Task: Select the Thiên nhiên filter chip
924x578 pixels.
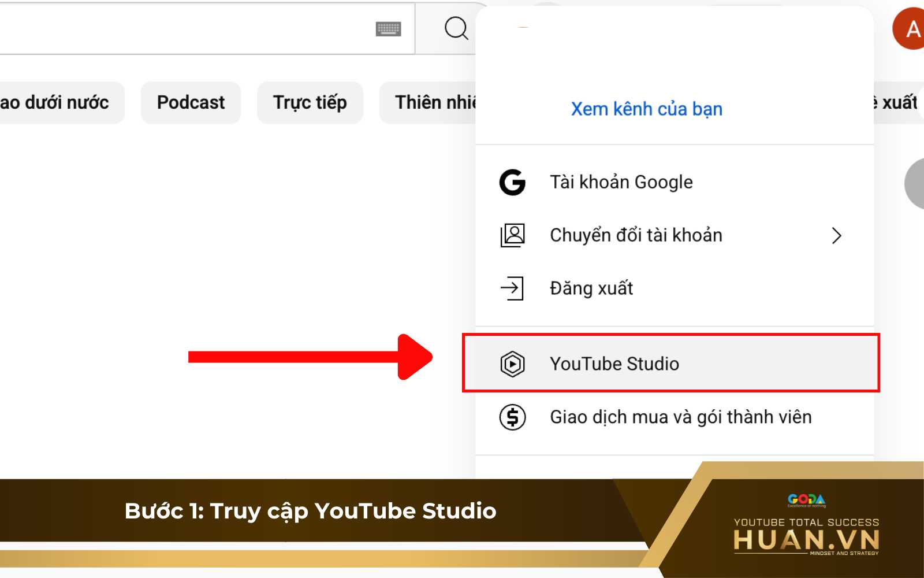Action: pos(427,102)
